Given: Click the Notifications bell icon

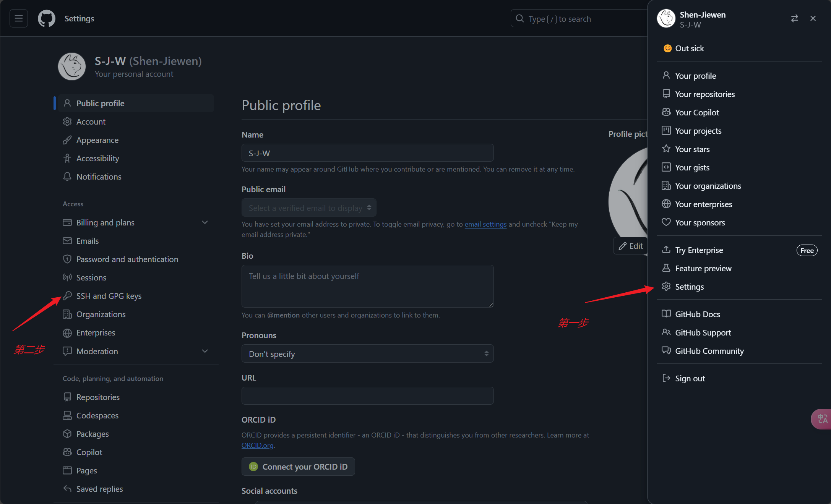Looking at the screenshot, I should pos(67,177).
